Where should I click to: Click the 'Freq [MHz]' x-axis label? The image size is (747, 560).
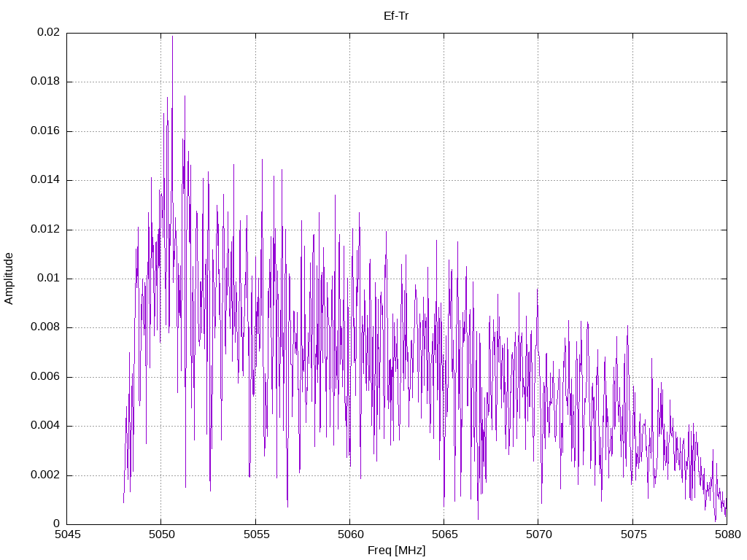(396, 550)
